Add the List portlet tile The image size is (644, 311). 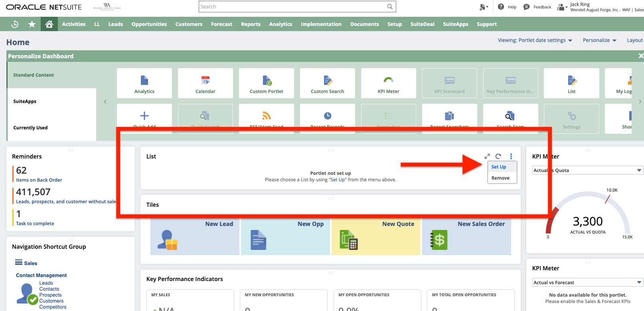click(x=571, y=83)
